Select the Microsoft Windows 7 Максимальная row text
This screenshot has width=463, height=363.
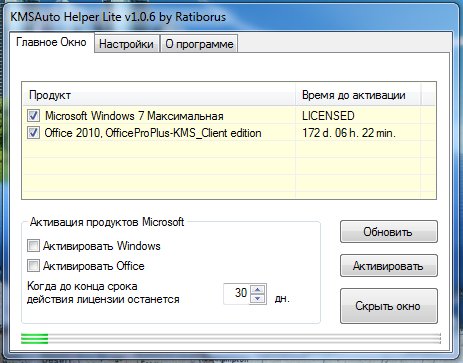(134, 116)
